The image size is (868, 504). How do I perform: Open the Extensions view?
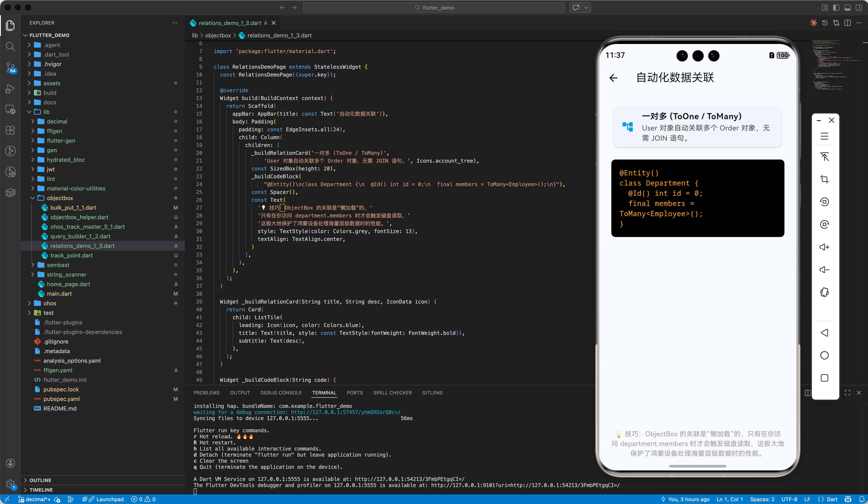coord(10,130)
